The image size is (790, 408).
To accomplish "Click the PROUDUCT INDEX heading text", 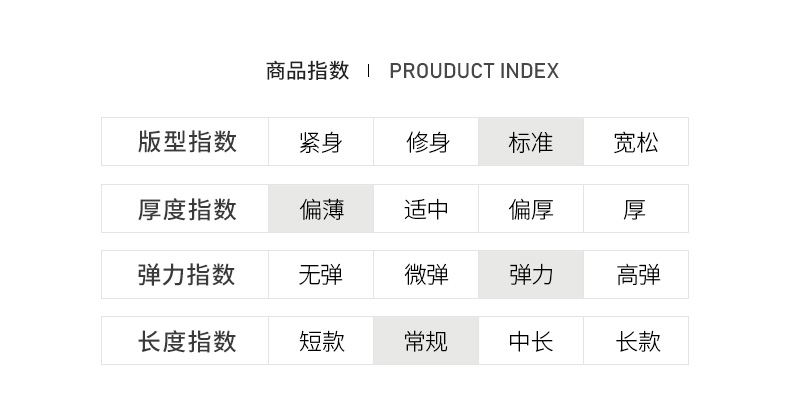I will tap(474, 71).
